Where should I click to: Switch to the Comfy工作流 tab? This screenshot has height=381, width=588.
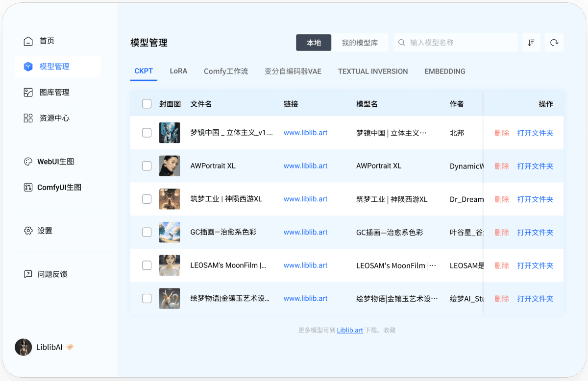point(226,71)
